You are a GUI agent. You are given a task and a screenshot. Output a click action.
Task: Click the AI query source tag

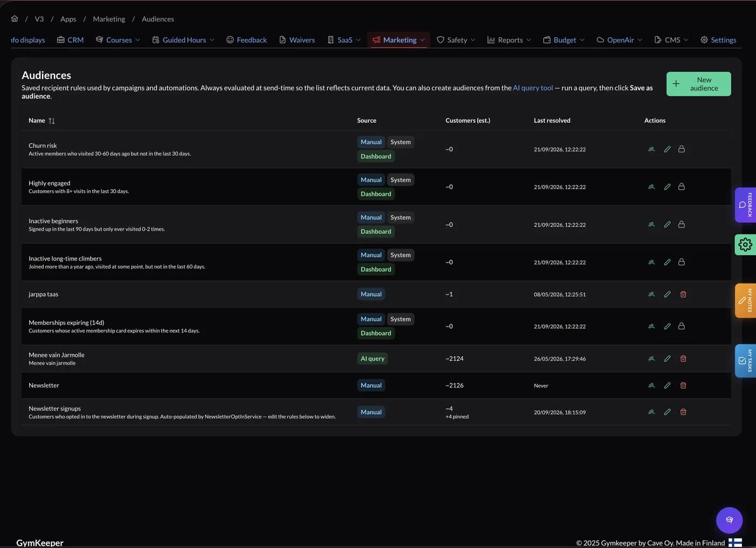[373, 359]
